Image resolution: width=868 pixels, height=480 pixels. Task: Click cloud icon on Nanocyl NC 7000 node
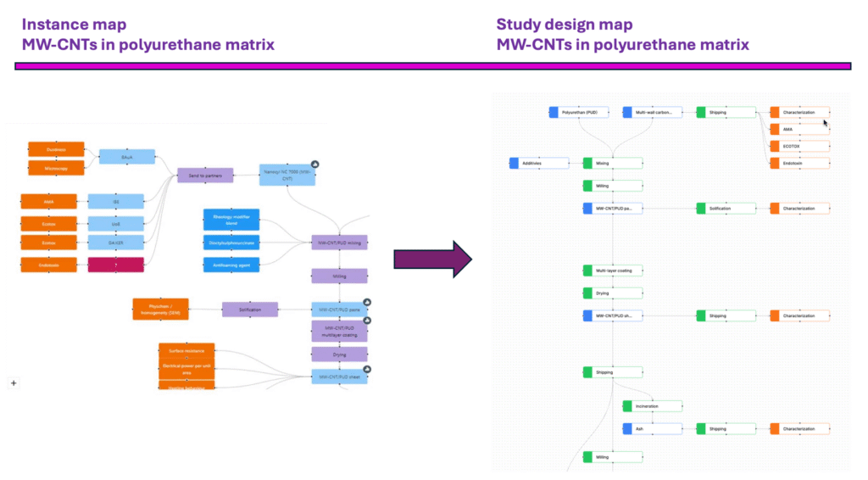click(315, 163)
